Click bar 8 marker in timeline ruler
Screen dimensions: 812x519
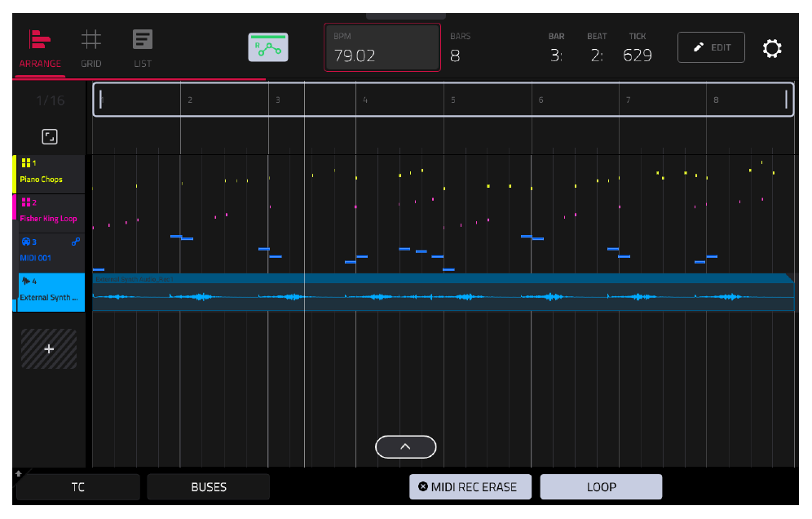[x=716, y=100]
